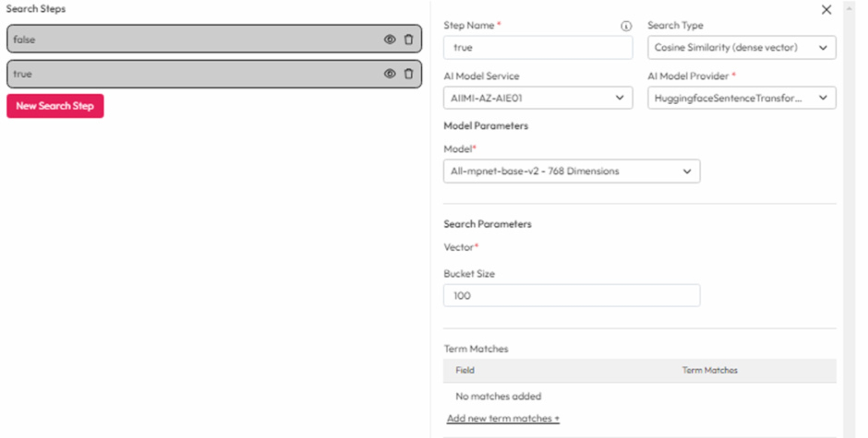Expand the Model selection dropdown
868x438 pixels.
tap(572, 171)
